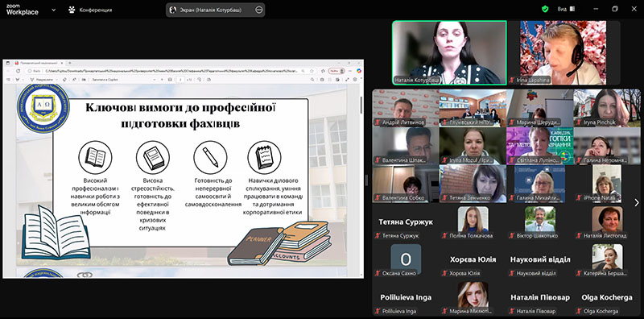Click Науковий відділ large name tile
This screenshot has height=319, width=644.
pyautogui.click(x=539, y=259)
